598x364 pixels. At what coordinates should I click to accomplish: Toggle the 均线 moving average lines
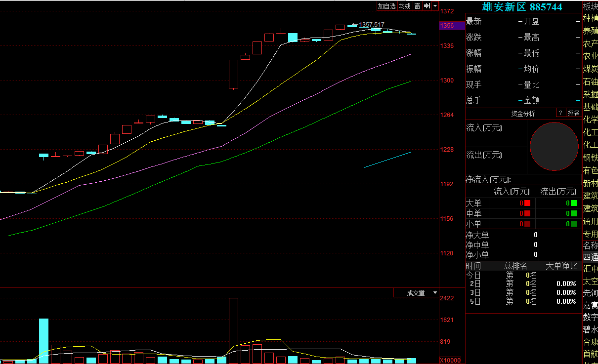point(405,6)
